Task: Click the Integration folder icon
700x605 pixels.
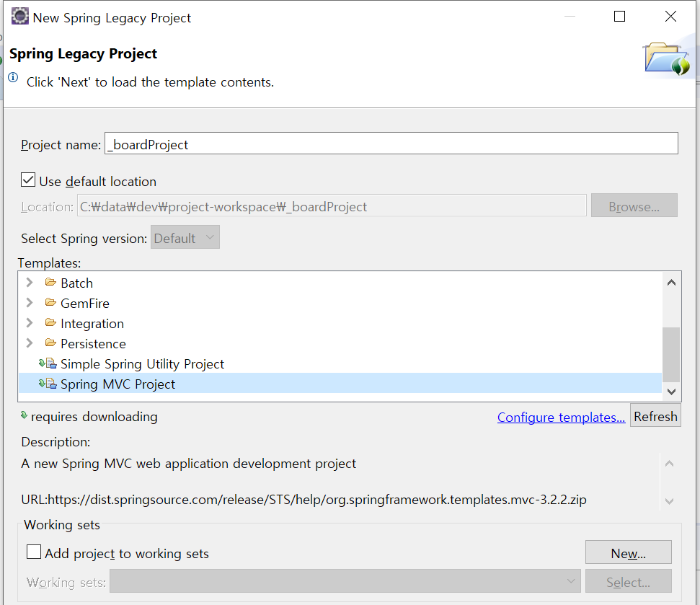Action: [50, 322]
